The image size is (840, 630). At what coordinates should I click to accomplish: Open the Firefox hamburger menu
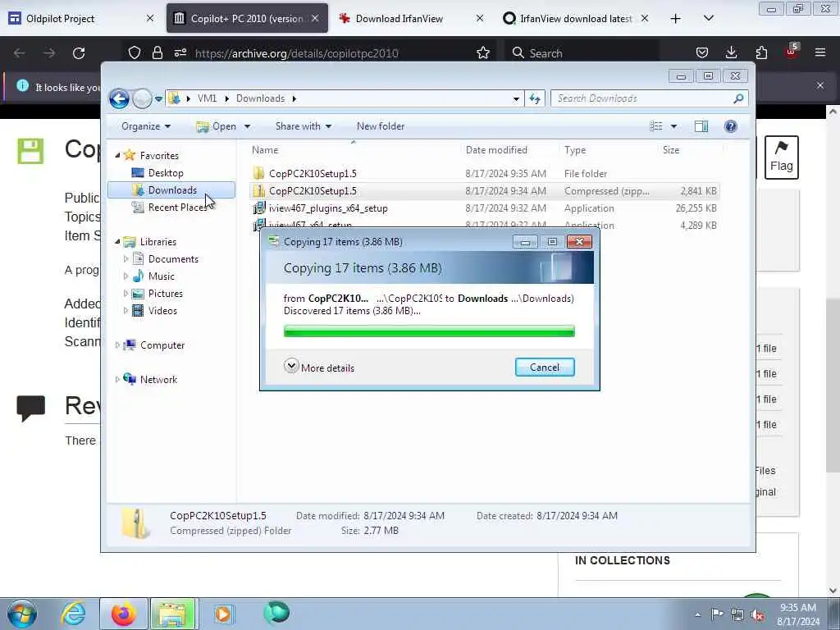click(x=819, y=53)
